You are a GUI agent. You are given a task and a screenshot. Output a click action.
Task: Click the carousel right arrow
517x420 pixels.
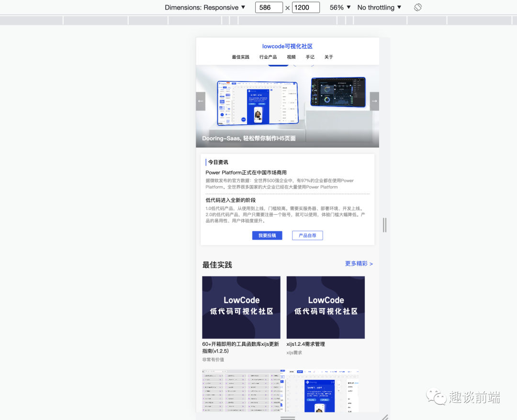[x=374, y=101]
